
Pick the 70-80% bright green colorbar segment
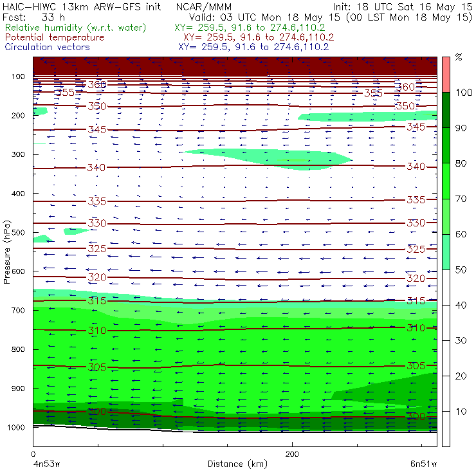pyautogui.click(x=446, y=181)
